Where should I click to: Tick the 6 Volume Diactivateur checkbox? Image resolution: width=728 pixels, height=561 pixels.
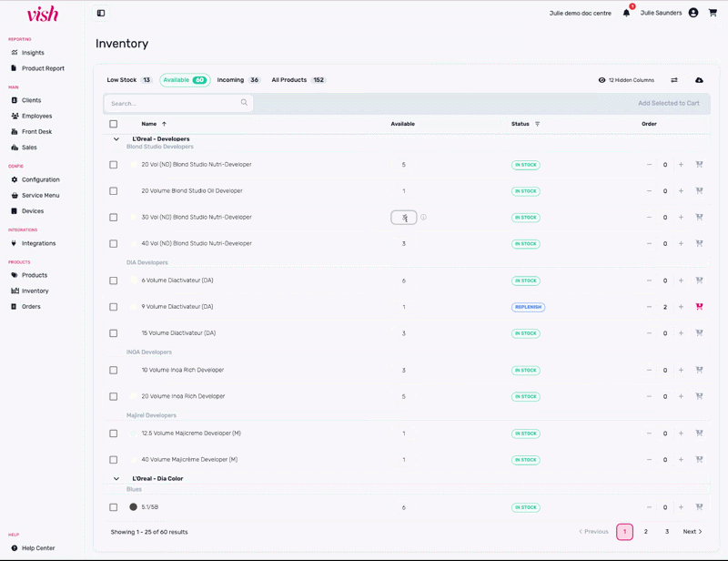coord(114,280)
